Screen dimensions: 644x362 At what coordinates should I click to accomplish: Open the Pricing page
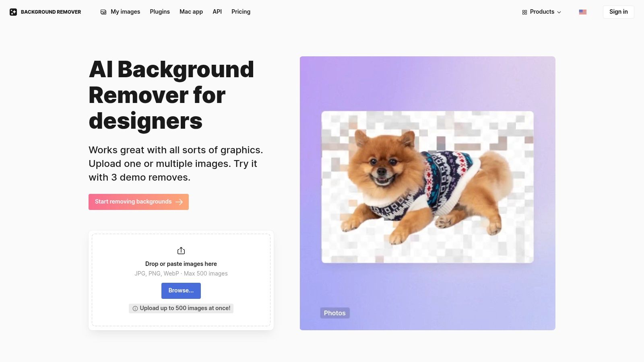241,12
